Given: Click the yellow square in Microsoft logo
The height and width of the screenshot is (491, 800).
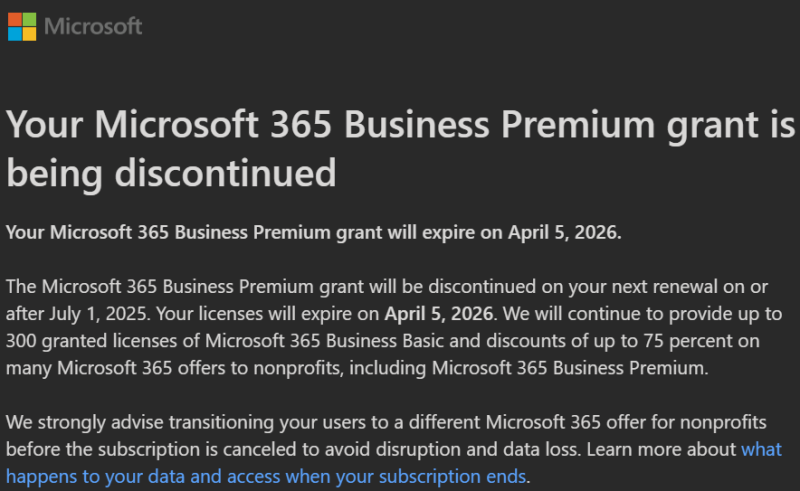Looking at the screenshot, I should 29,33.
